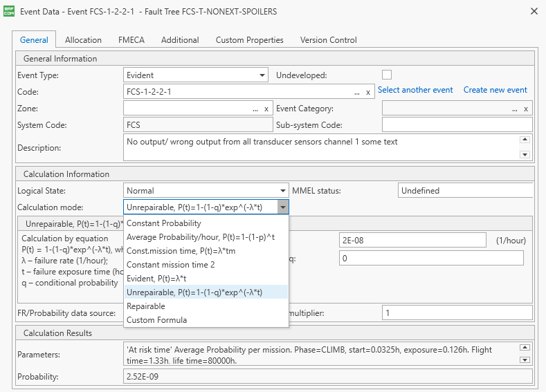Click the browse ellipsis in Code field

(x=356, y=92)
